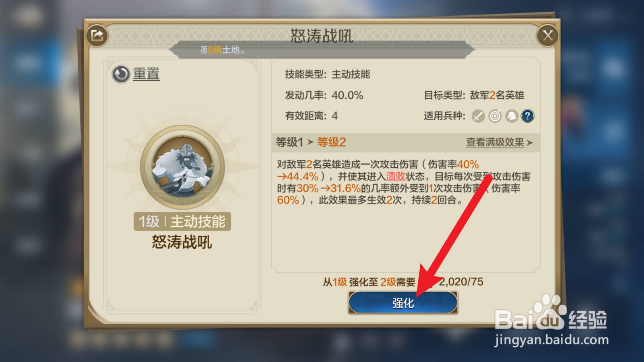Viewport: 644px width, 362px height.
Task: Click the 怒涛战吼 dialog title
Action: 322,35
